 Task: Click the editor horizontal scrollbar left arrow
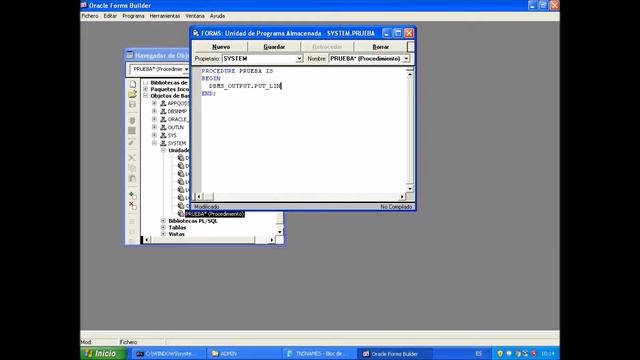point(199,197)
